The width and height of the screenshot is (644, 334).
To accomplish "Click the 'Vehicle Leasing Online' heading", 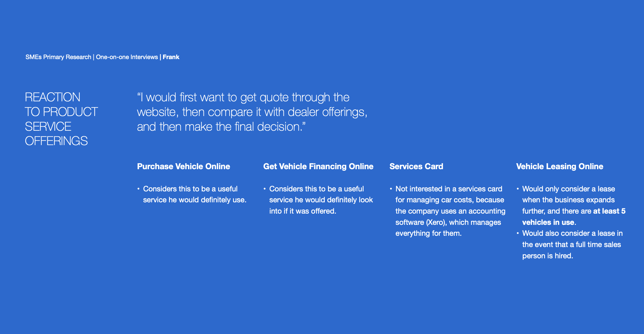I will pos(560,166).
